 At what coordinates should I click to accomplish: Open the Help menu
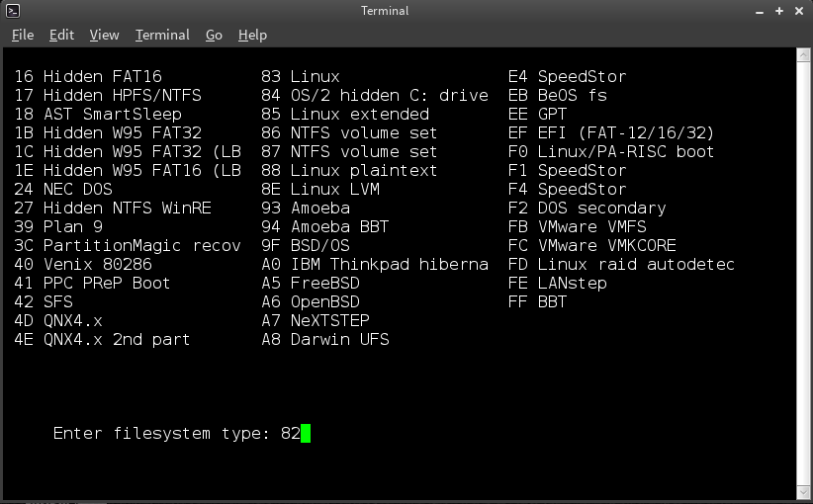(252, 35)
